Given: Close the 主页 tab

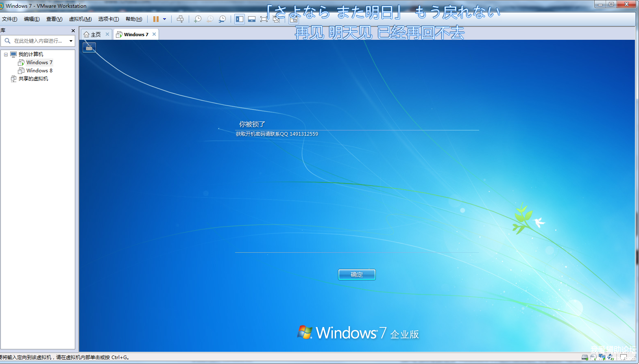Looking at the screenshot, I should [x=107, y=34].
